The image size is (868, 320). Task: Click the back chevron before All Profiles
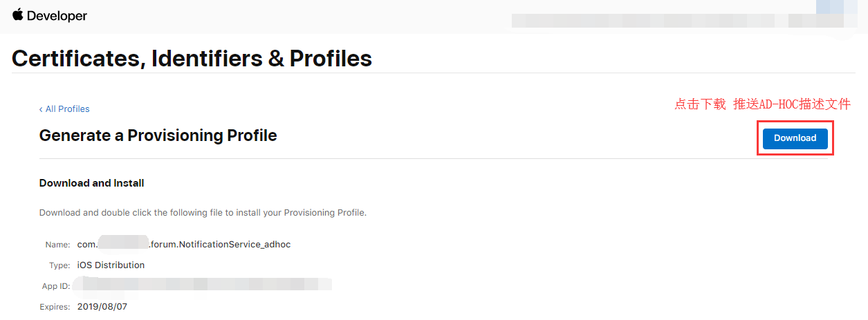(x=41, y=109)
